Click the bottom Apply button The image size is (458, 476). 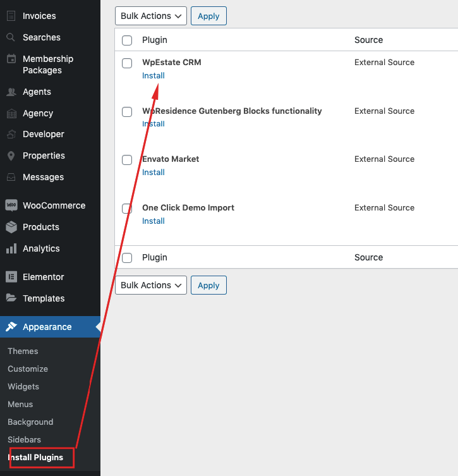pos(208,285)
